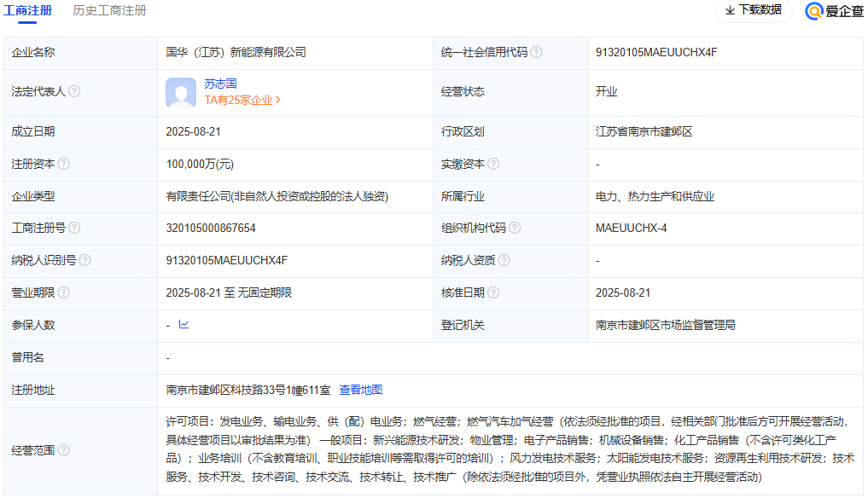
Task: Click help icon beside 实缴资本
Action: 493,164
